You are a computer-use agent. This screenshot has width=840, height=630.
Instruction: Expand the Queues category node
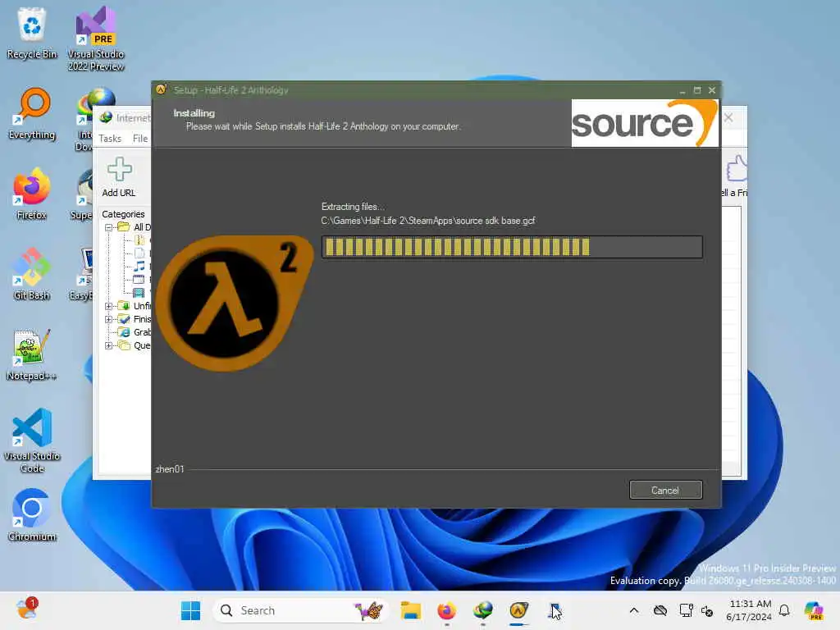[109, 345]
